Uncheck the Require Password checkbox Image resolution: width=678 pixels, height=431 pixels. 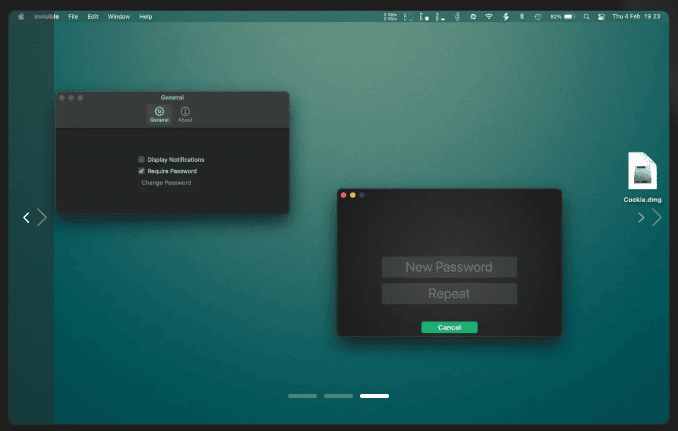tap(141, 171)
